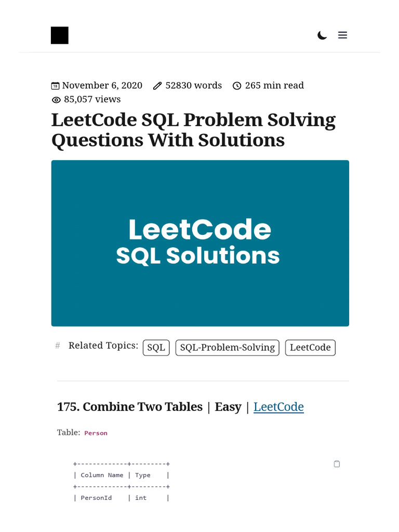Open the hamburger navigation menu
The width and height of the screenshot is (399, 532).
tap(342, 35)
